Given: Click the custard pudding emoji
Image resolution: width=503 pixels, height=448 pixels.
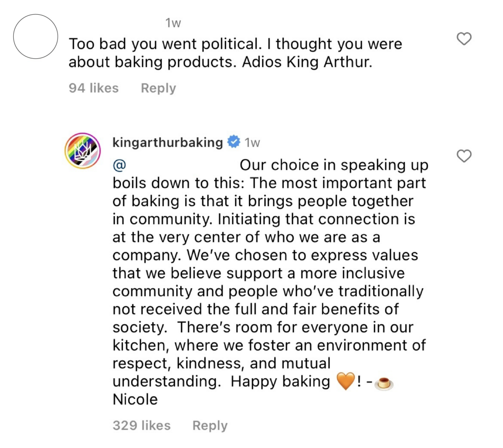Looking at the screenshot, I should [x=384, y=383].
